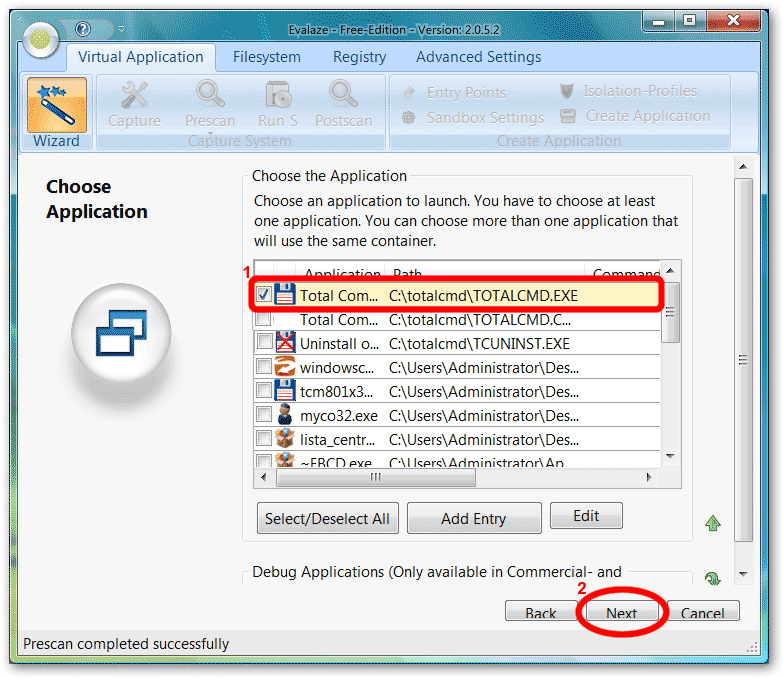
Task: Click the Cancel button
Action: [x=703, y=611]
